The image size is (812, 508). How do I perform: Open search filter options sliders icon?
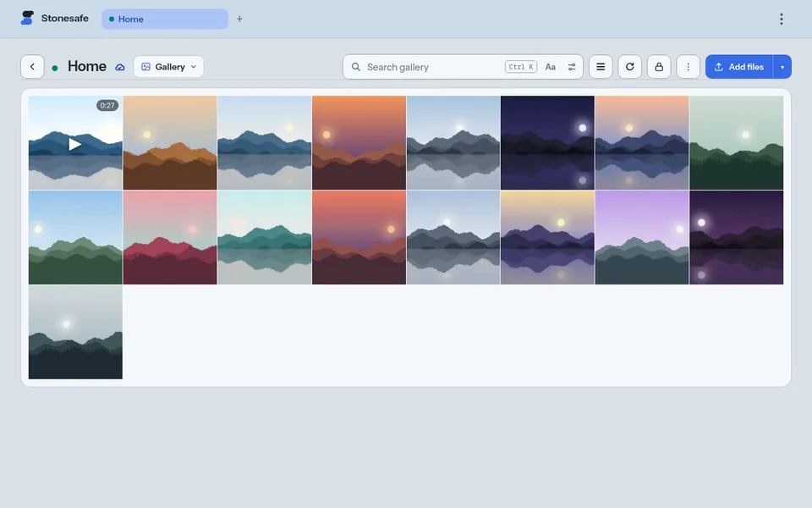[572, 67]
